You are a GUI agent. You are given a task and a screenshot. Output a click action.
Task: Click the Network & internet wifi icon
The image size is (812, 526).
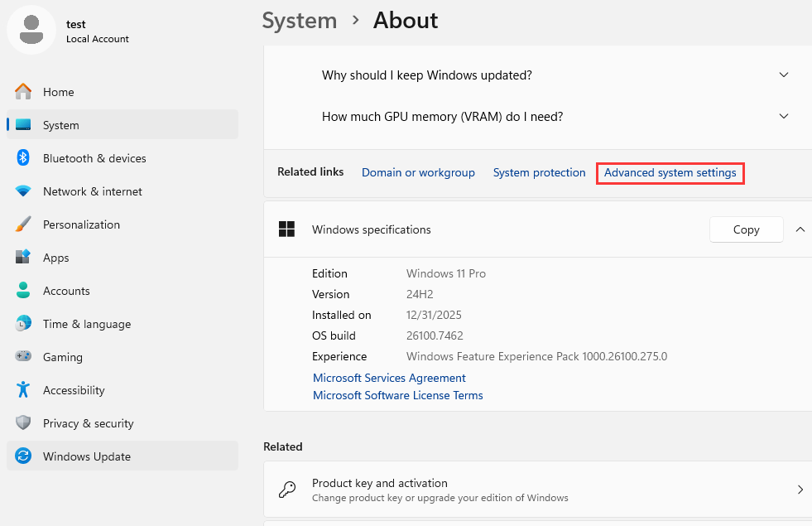click(x=23, y=191)
